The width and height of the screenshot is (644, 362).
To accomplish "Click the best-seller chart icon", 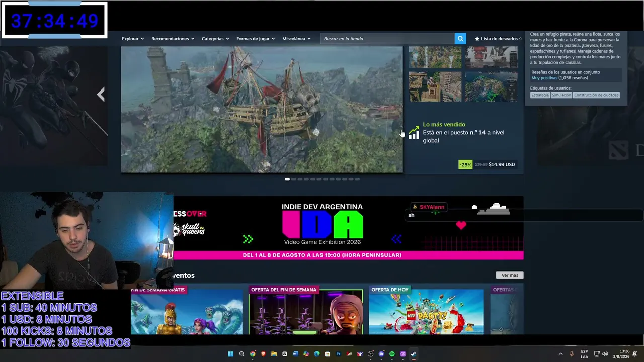I will click(x=414, y=133).
